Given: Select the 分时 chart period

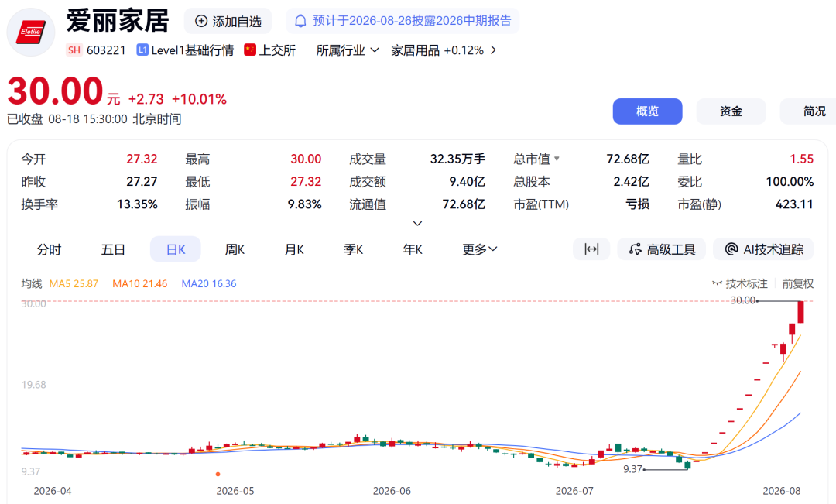Looking at the screenshot, I should tap(49, 249).
